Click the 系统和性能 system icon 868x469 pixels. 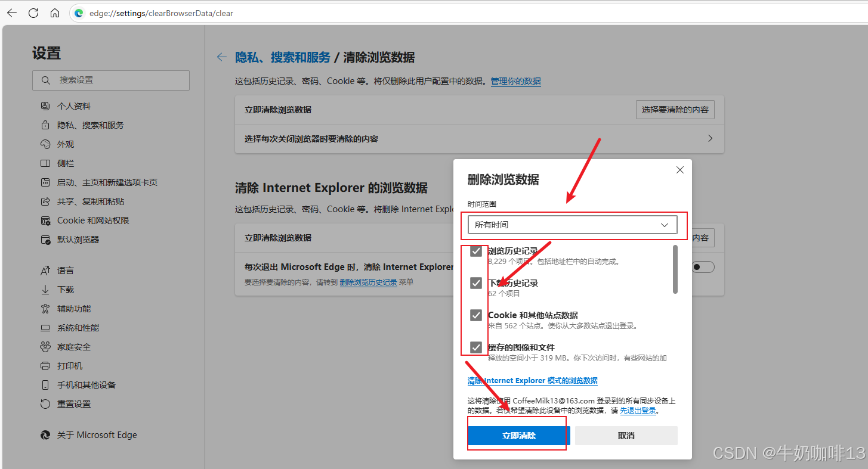(45, 328)
